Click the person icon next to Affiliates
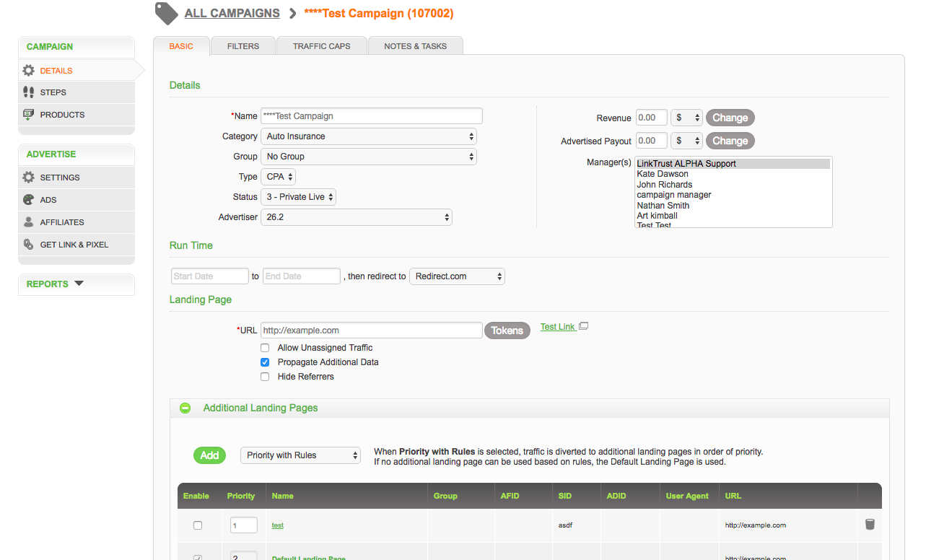The height and width of the screenshot is (560, 926). [x=28, y=222]
